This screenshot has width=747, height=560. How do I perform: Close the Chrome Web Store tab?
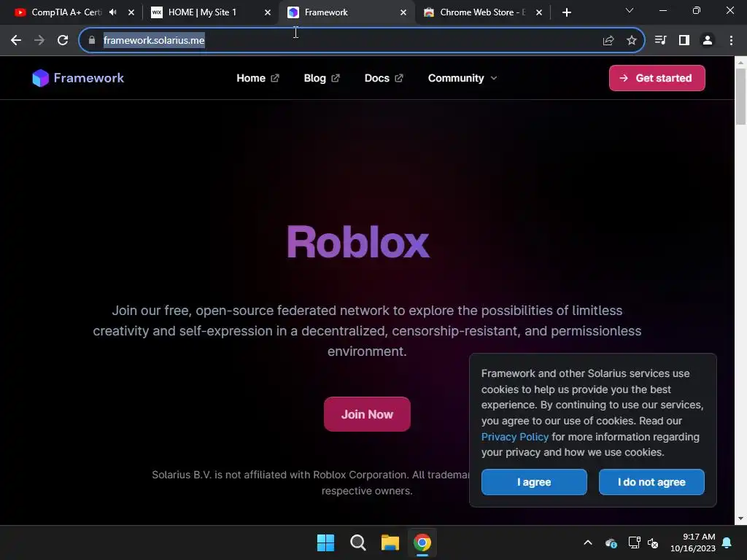pyautogui.click(x=539, y=12)
